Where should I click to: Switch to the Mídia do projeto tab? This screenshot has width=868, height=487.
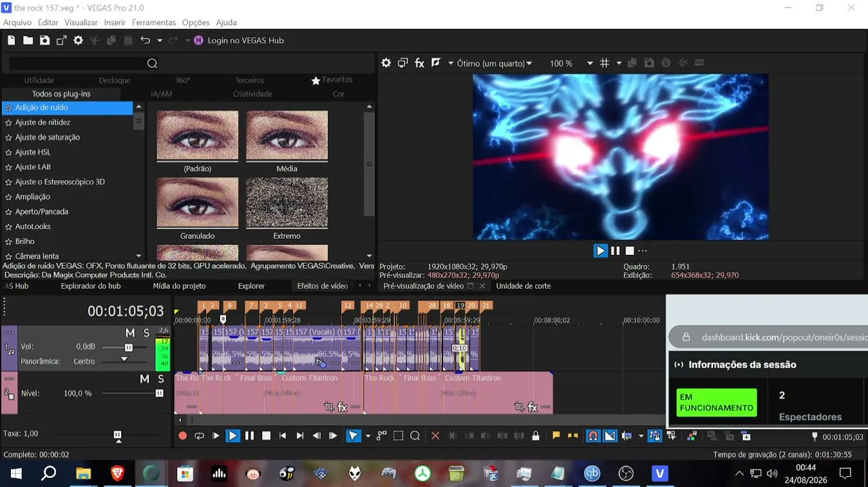pyautogui.click(x=179, y=286)
